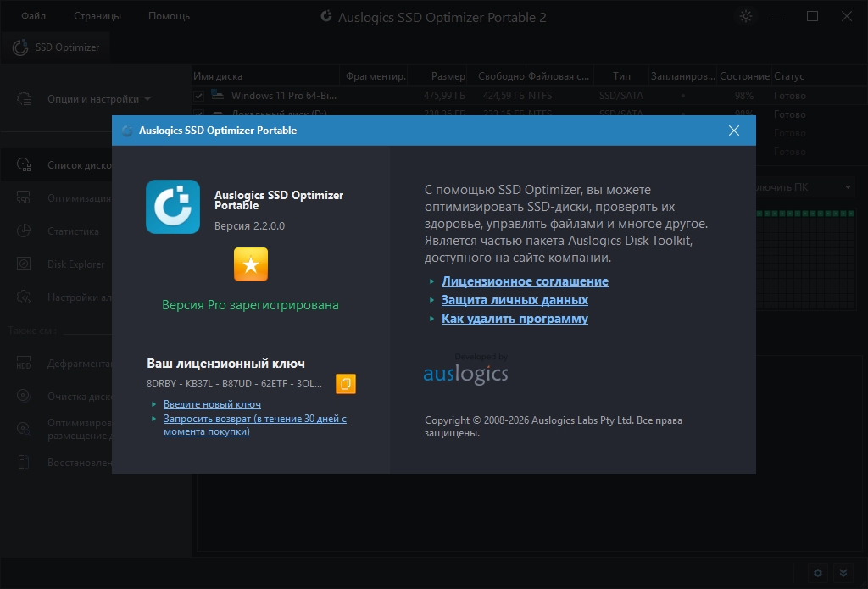Expand the 'Выключить ПК' dropdown arrow
The image size is (868, 589).
[848, 187]
